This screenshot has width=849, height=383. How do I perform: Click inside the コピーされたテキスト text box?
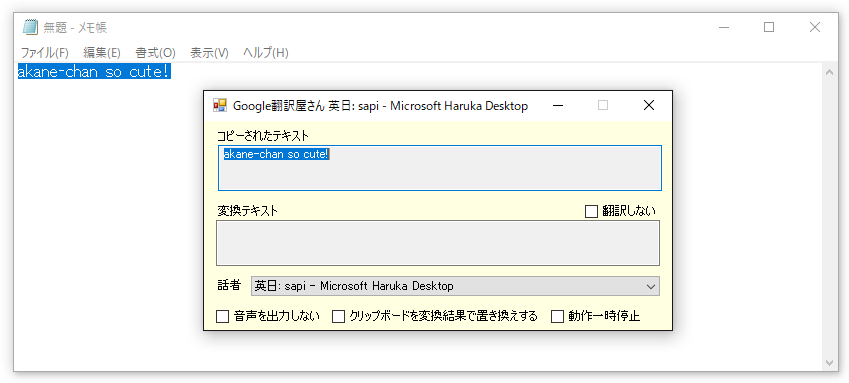[x=440, y=168]
